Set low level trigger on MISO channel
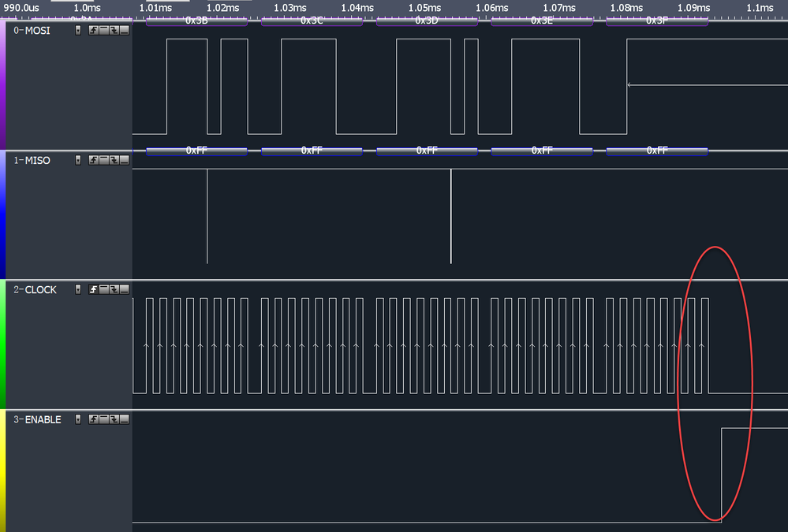Viewport: 788px width, 532px height. tap(125, 160)
